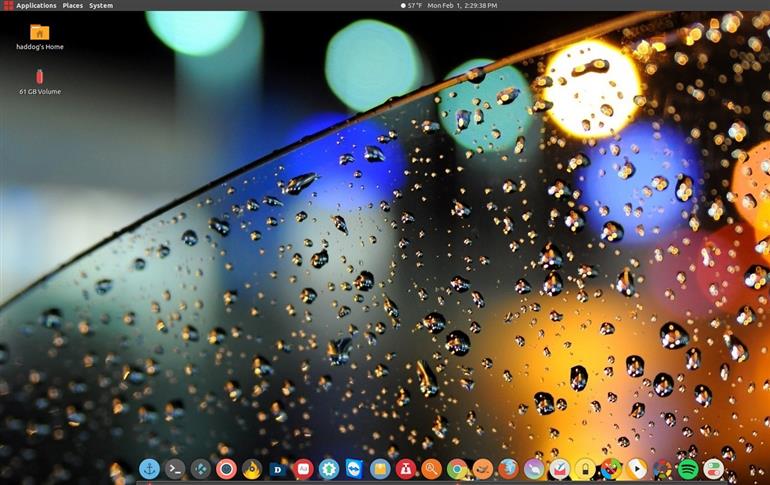Launch the mail envelope dock icon
This screenshot has width=770, height=485.
559,469
